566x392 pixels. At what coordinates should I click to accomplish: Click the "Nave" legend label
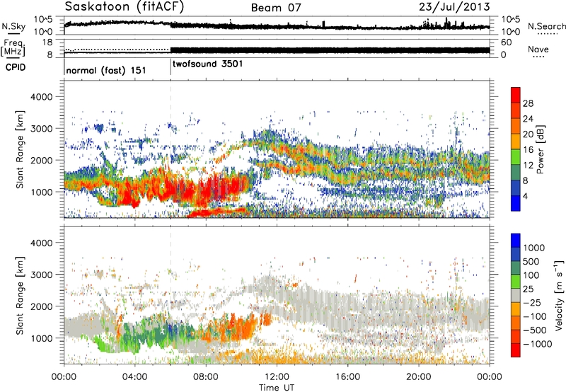pos(538,49)
